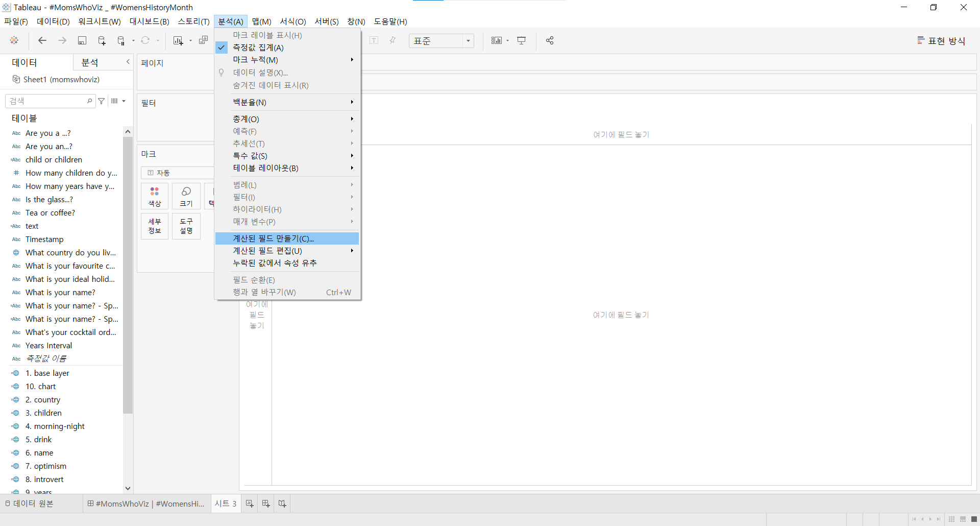
Task: Click the 크기 size marks card
Action: click(x=186, y=196)
